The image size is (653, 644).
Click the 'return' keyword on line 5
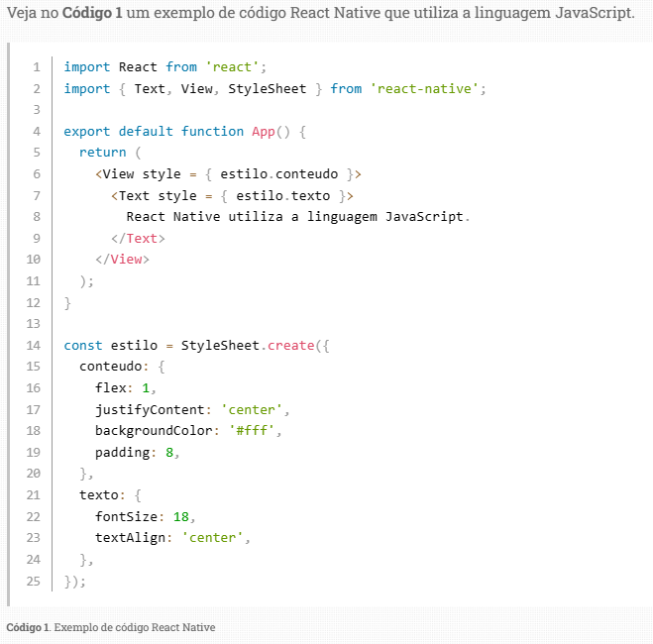(102, 153)
